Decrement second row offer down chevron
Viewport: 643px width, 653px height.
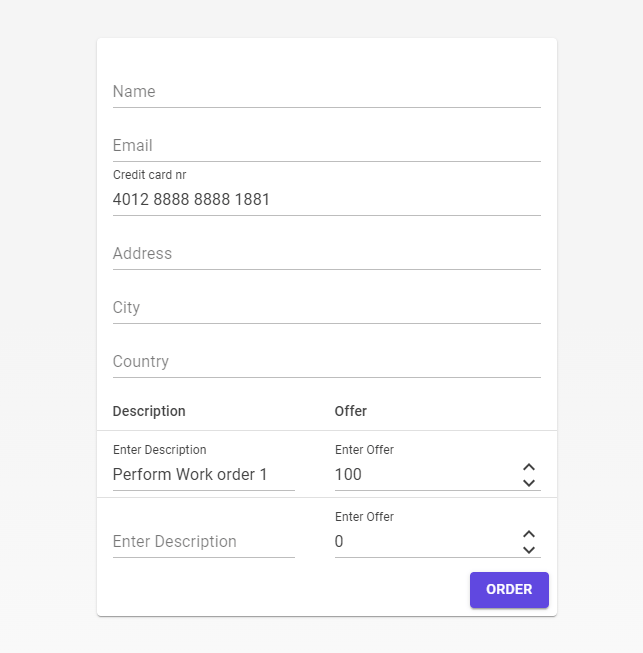click(529, 550)
